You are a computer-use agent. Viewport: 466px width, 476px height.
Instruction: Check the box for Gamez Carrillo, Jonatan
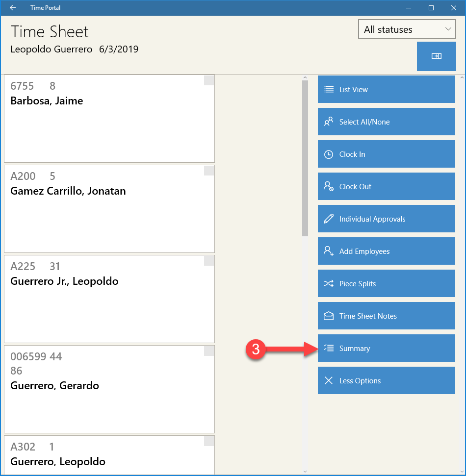coord(208,171)
